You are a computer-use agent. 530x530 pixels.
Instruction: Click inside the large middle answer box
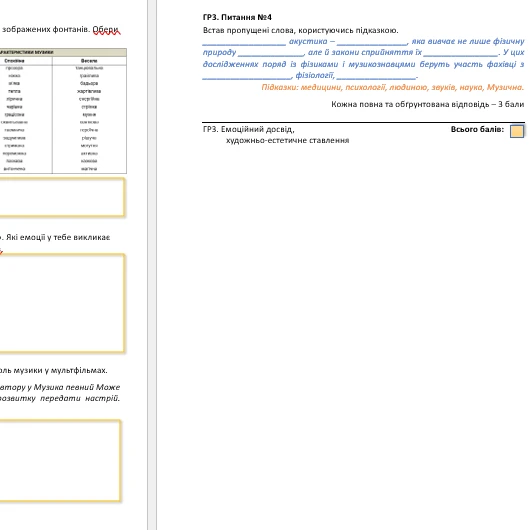point(62,303)
